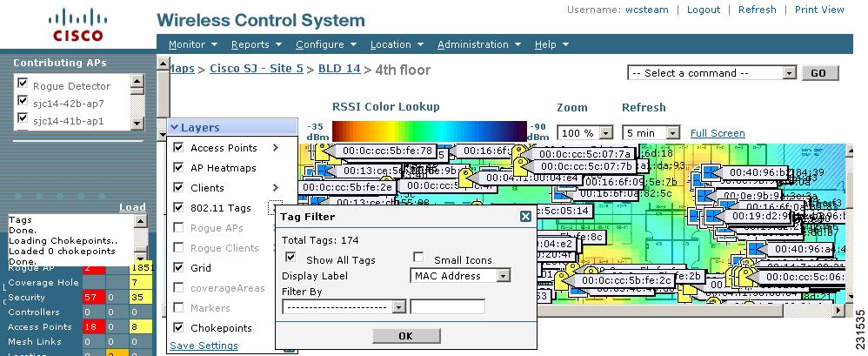Enable Small Icons checkbox
The height and width of the screenshot is (356, 868).
tap(418, 257)
